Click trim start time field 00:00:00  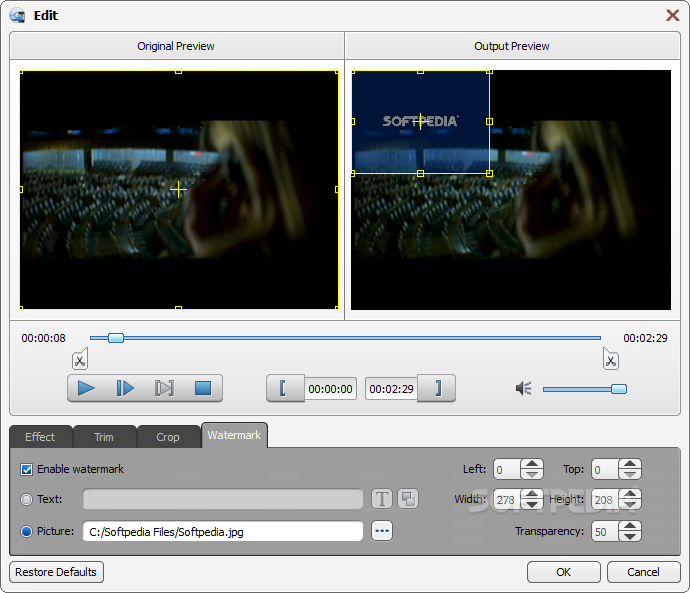click(x=330, y=389)
